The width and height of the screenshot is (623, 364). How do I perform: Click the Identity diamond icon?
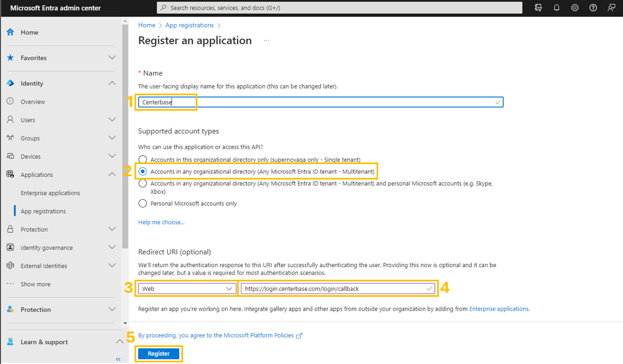(10, 83)
